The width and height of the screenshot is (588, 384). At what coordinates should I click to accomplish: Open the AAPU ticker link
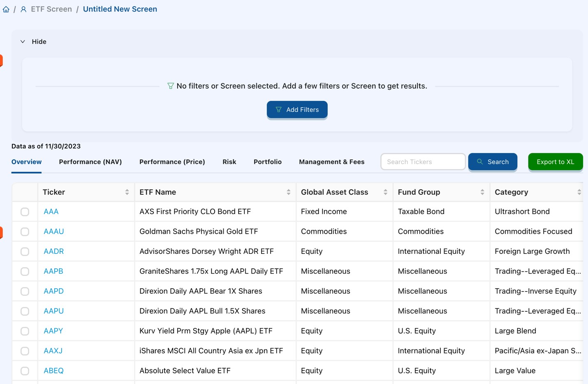click(54, 311)
